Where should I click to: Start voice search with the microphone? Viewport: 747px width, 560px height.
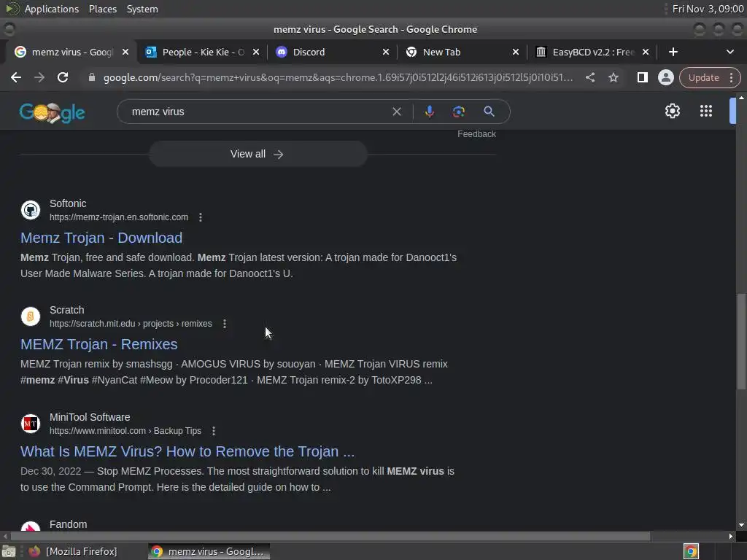(x=429, y=112)
